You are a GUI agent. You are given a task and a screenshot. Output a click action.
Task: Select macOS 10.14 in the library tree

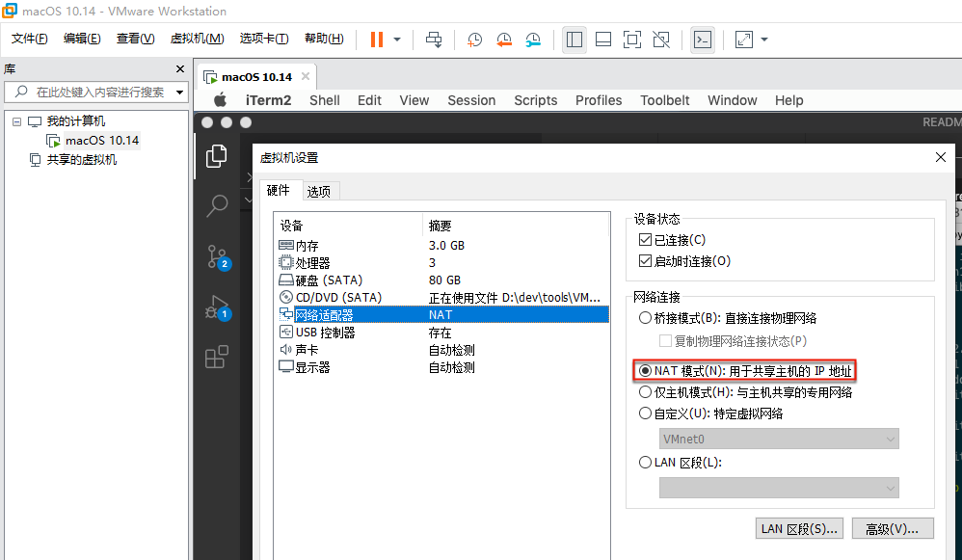click(102, 141)
